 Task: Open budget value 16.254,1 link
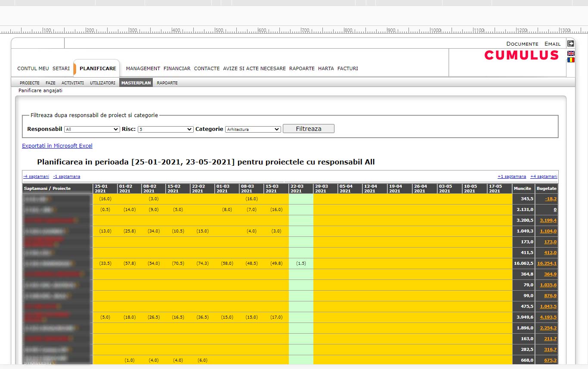pyautogui.click(x=547, y=264)
